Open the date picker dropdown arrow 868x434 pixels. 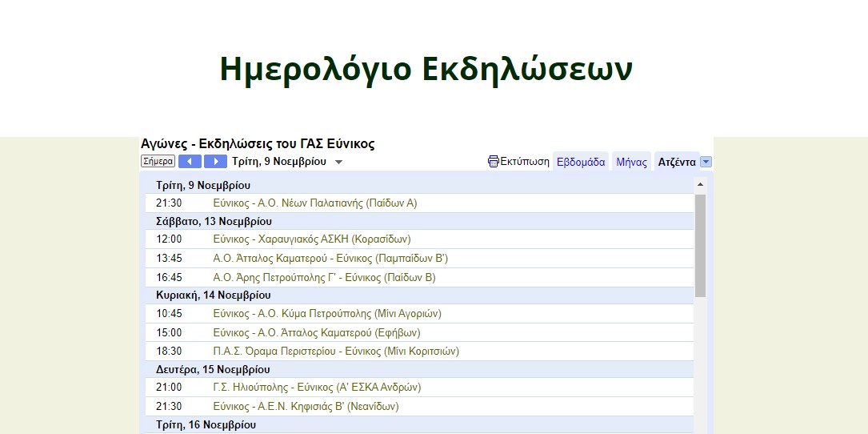coord(338,163)
